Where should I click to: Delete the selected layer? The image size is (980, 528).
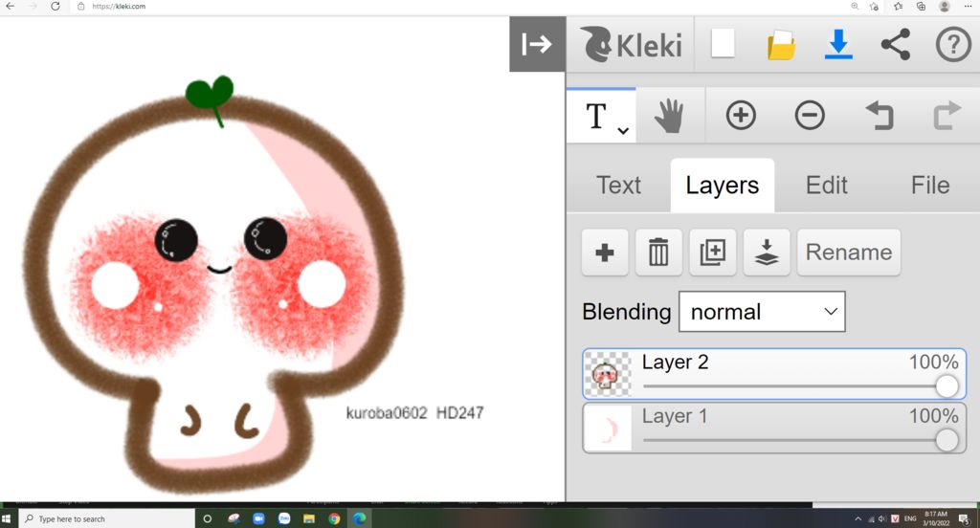point(658,253)
